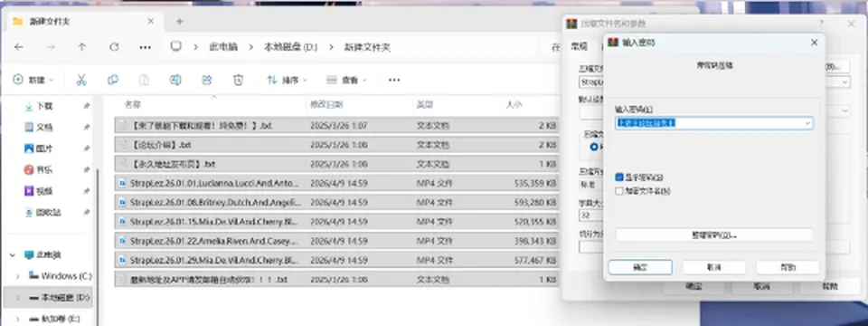Image resolution: width=868 pixels, height=326 pixels.
Task: Click 帮助 in the 输入密码 dialog
Action: click(x=788, y=266)
